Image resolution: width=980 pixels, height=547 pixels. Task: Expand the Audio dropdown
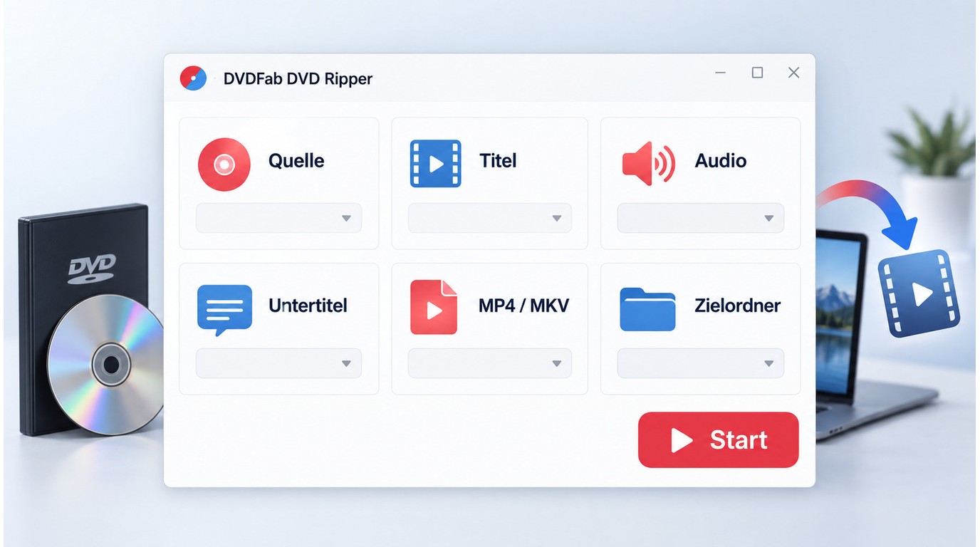tap(700, 218)
